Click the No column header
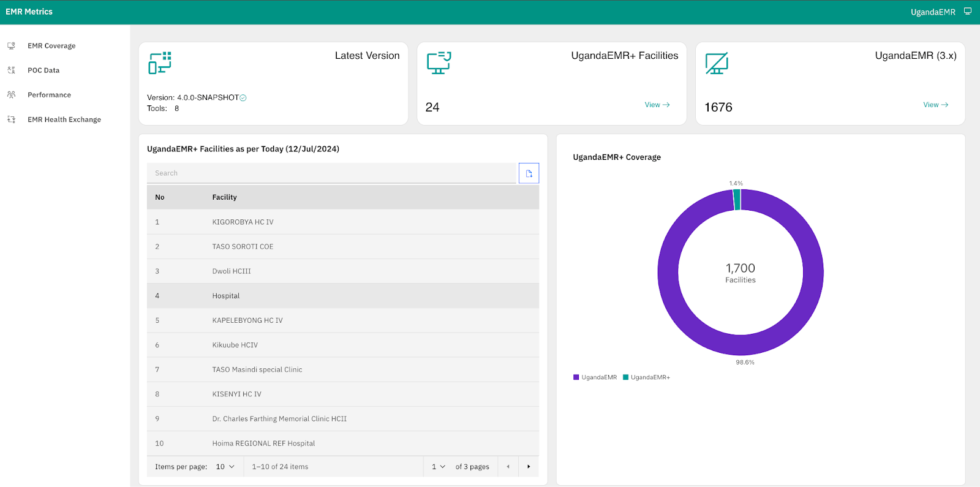Screen dimensions: 980x487 (x=160, y=197)
